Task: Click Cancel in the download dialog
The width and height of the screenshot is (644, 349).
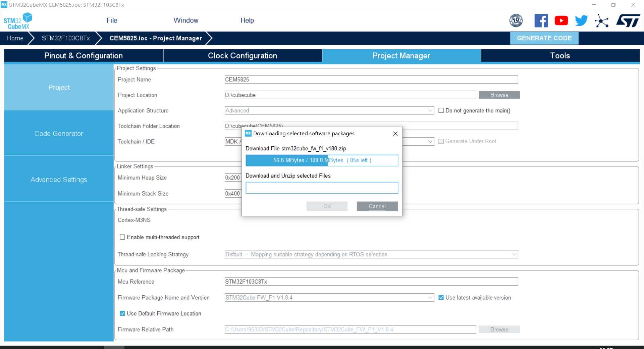Action: [x=377, y=206]
